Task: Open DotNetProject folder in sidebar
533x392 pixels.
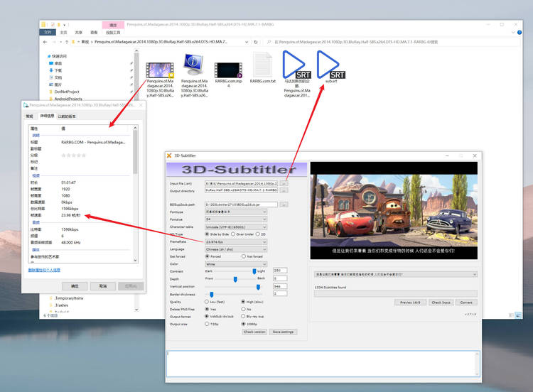Action: click(x=64, y=92)
